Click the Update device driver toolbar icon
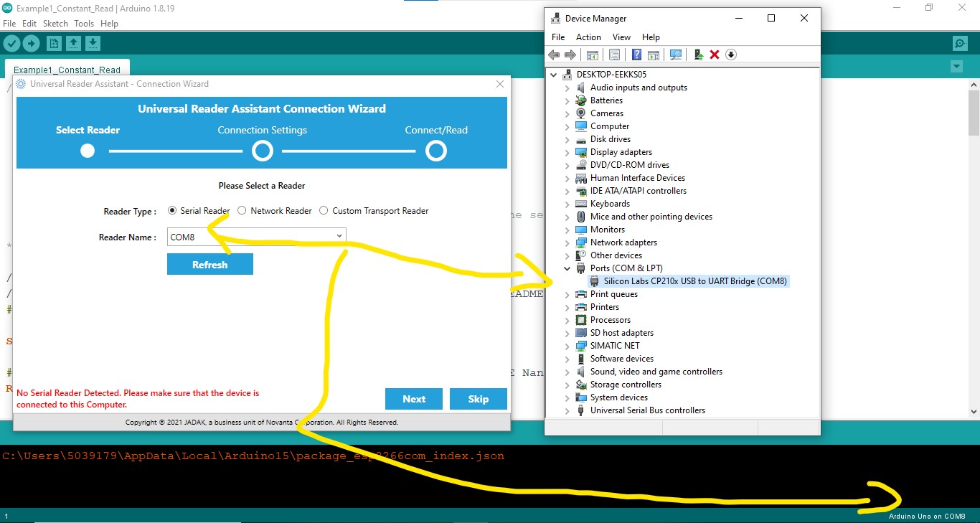This screenshot has height=523, width=980. point(698,55)
